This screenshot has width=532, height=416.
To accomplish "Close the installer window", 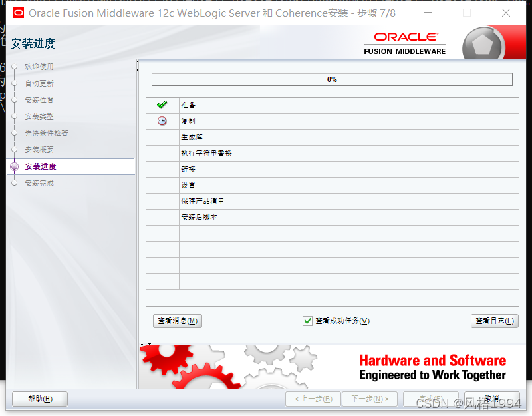I will pos(506,13).
